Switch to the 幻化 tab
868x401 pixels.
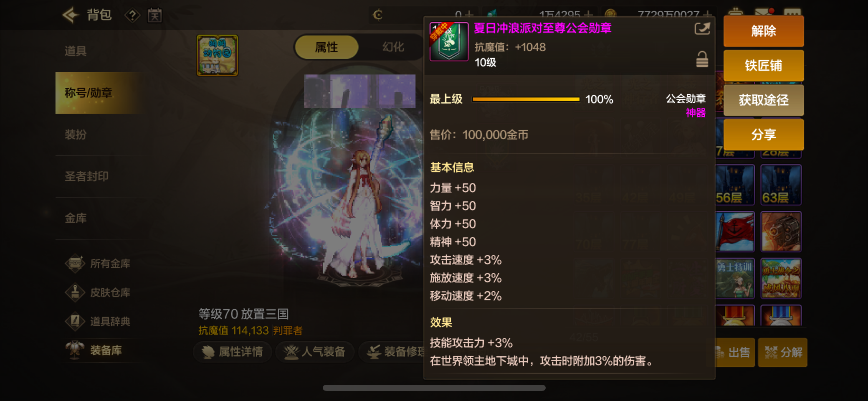(393, 47)
